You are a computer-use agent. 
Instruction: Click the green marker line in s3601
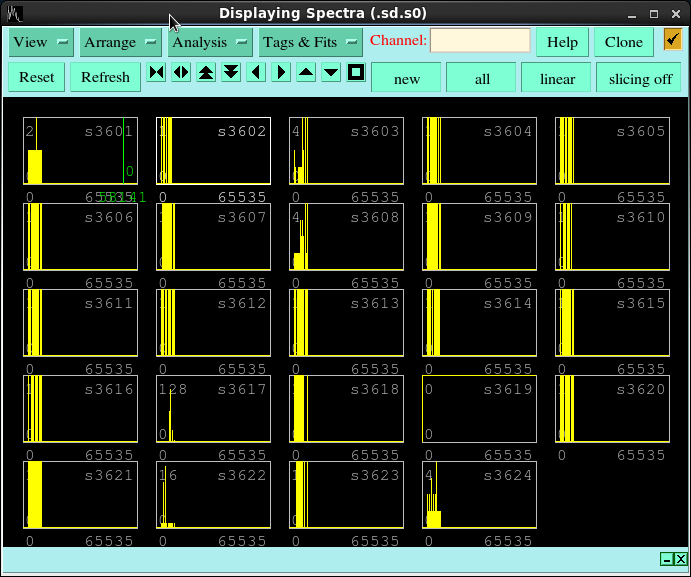click(123, 151)
